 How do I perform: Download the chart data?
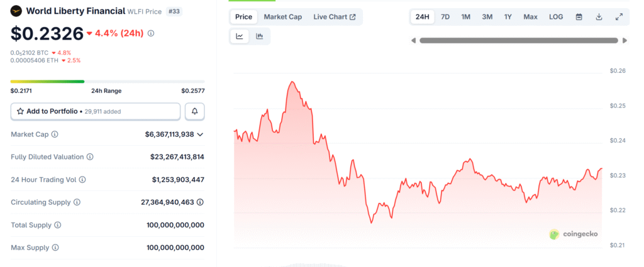click(x=599, y=16)
